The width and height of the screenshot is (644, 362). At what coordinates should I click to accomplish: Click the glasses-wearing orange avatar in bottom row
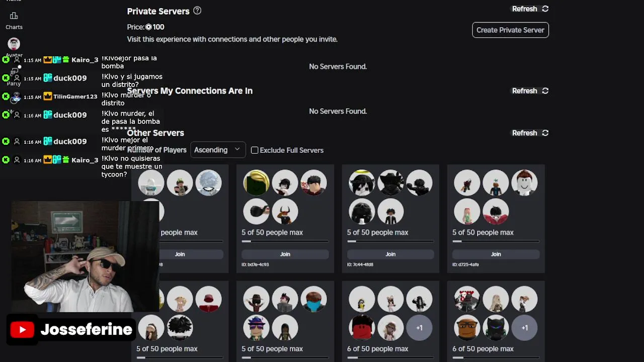pos(467,328)
